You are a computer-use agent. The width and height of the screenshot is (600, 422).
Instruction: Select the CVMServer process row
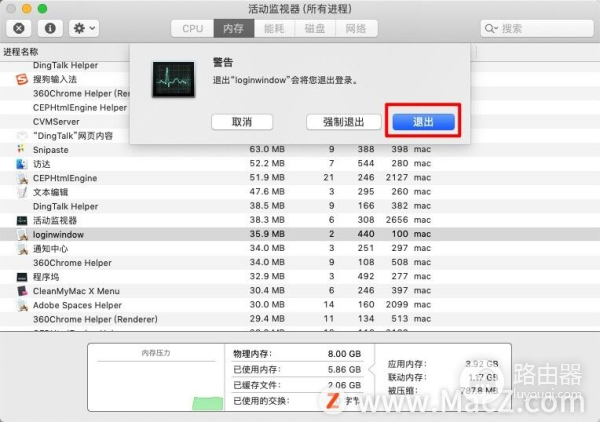pos(65,122)
